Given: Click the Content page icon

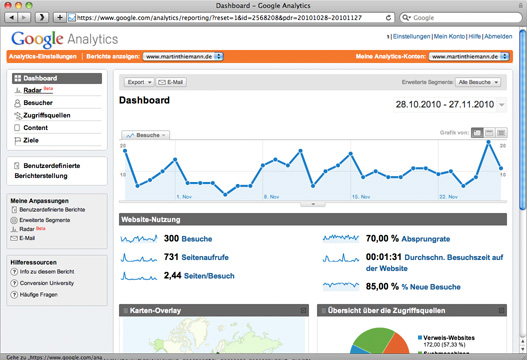Looking at the screenshot, I should point(17,128).
